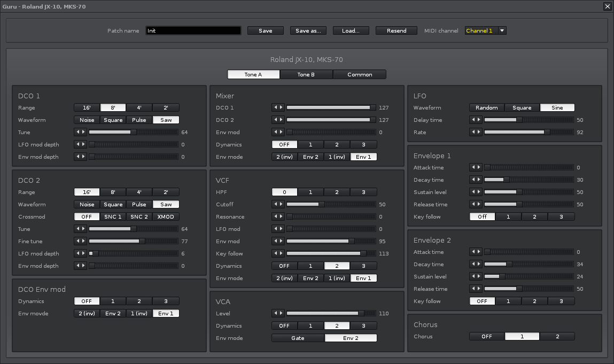Switch Chorus to mode 2

click(557, 336)
